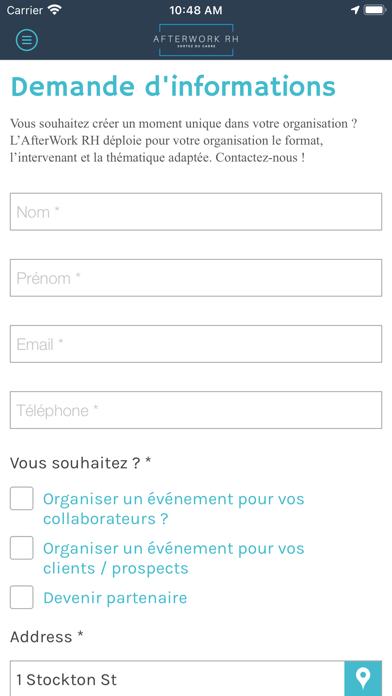The width and height of the screenshot is (392, 696).
Task: Check the collaborateurs event checkbox
Action: click(22, 498)
